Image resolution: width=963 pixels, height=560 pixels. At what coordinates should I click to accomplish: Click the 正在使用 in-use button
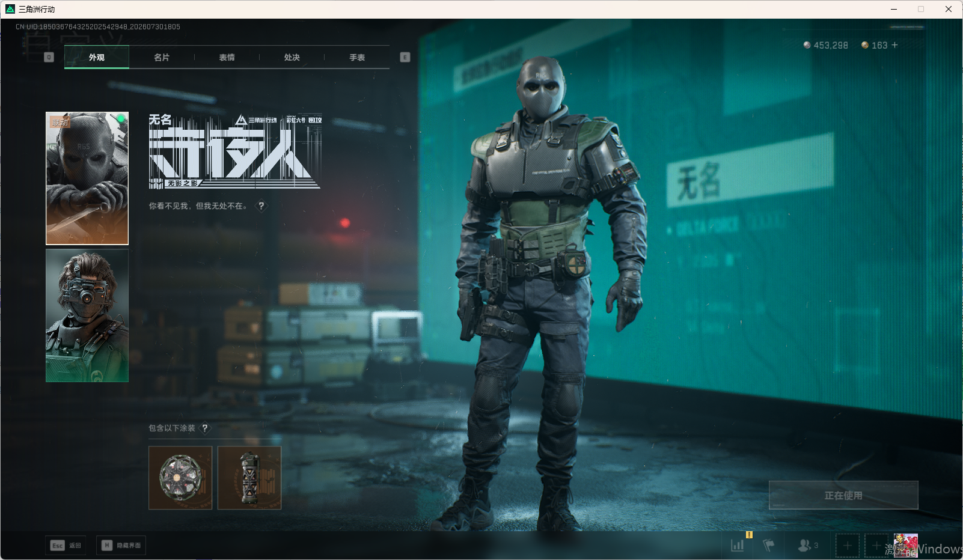843,495
